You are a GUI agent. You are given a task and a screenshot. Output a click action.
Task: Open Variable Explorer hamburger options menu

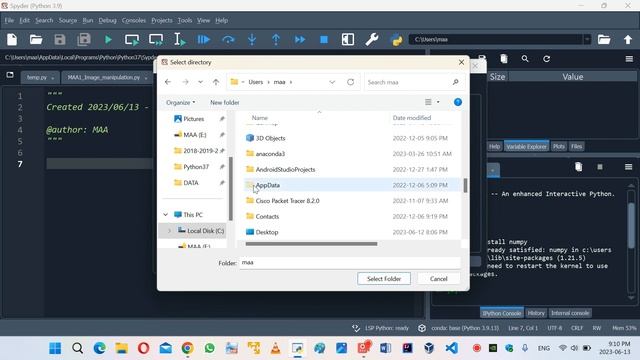[x=629, y=59]
